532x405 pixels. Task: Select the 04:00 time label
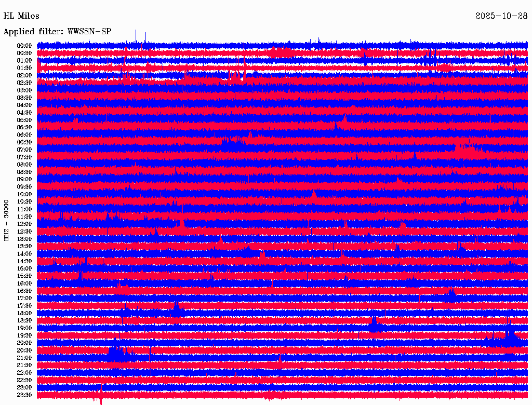24,105
